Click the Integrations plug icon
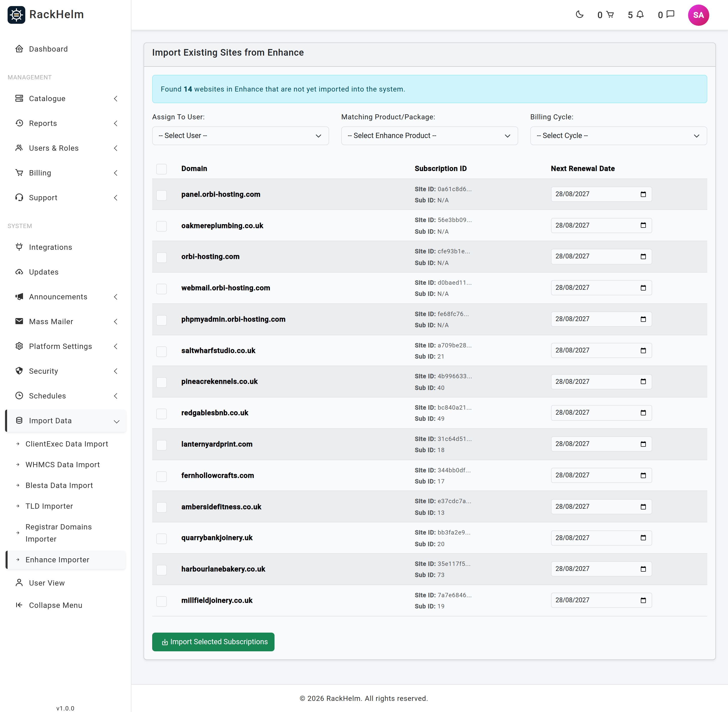728x712 pixels. coord(19,247)
